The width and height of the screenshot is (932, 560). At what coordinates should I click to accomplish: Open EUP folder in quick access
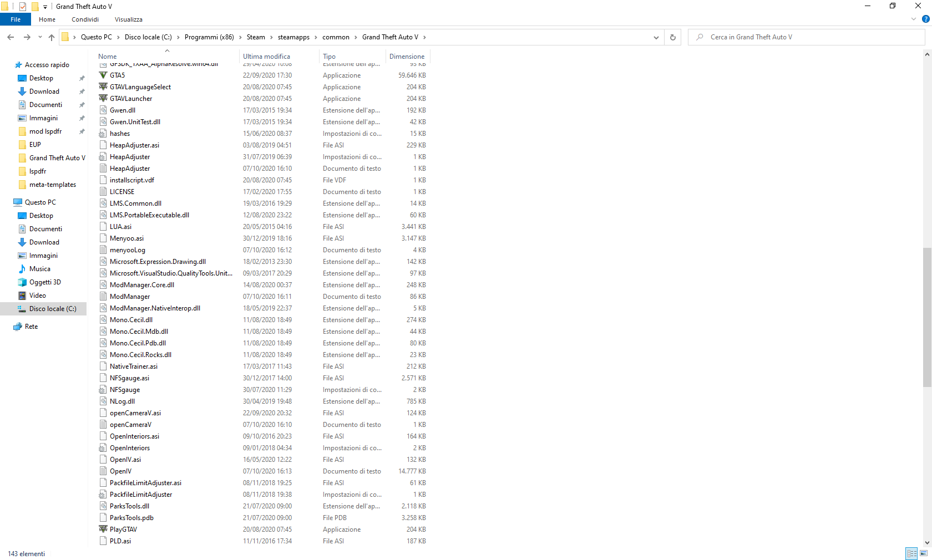(x=35, y=145)
